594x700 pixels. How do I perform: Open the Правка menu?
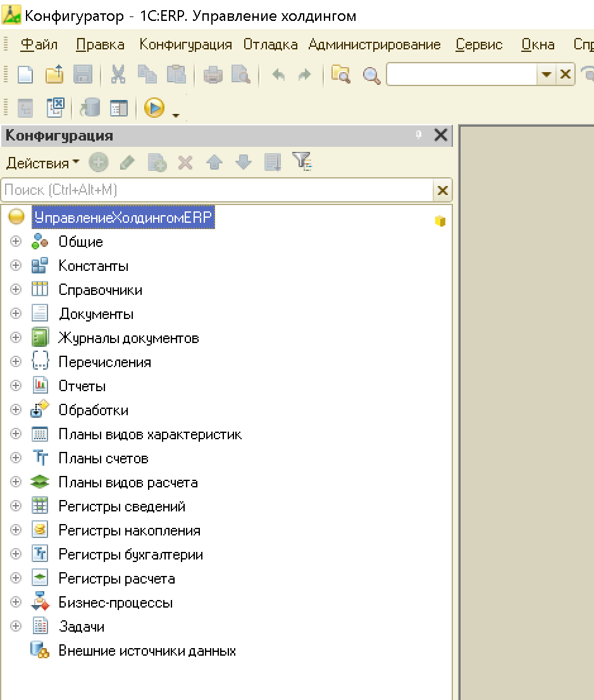click(100, 44)
